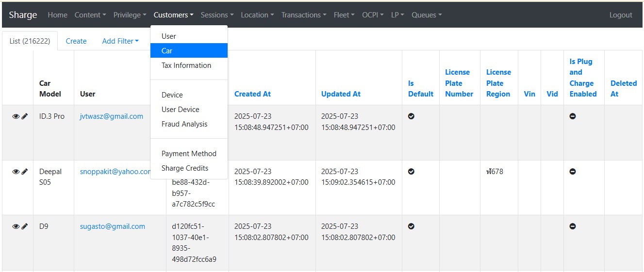This screenshot has height=272, width=644.
Task: Choose Fraud Analysis in the dropdown menu
Action: [x=184, y=124]
